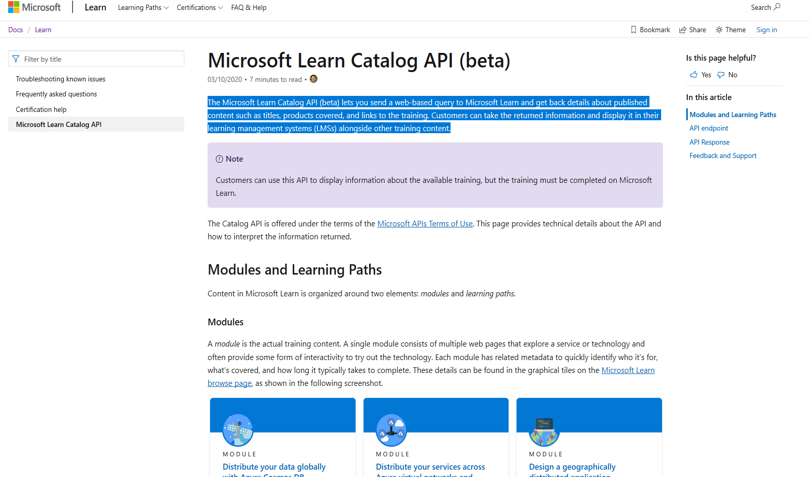Click the Learn site title

pos(95,7)
